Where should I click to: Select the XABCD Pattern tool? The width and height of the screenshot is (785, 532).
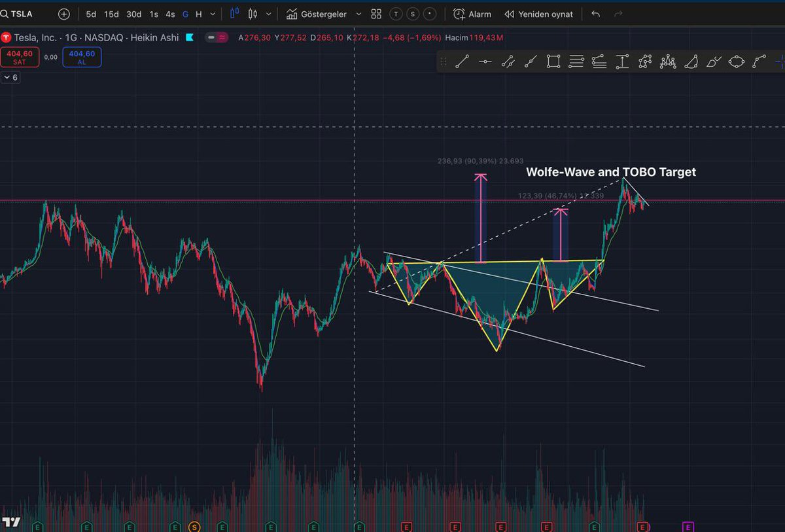click(x=645, y=62)
